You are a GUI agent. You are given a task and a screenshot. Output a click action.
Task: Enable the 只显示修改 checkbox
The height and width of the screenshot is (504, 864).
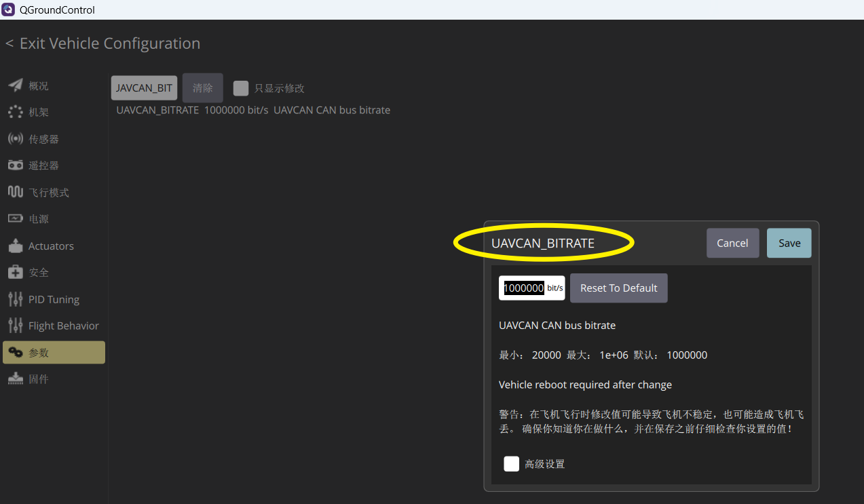click(241, 88)
